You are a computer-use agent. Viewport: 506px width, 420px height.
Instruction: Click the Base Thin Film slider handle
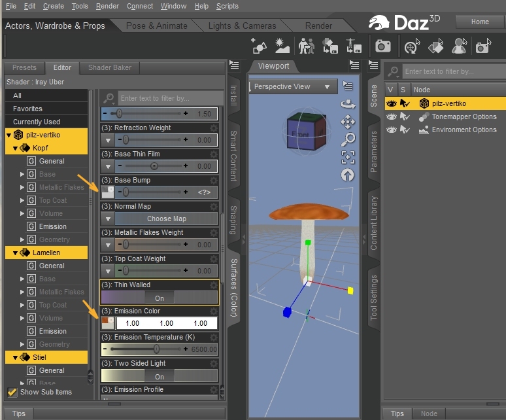click(x=154, y=166)
